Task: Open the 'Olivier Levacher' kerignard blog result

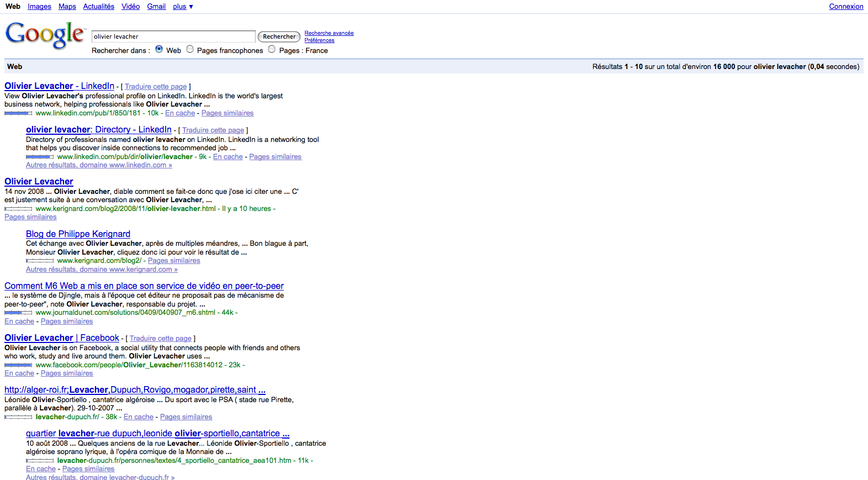Action: coord(39,182)
